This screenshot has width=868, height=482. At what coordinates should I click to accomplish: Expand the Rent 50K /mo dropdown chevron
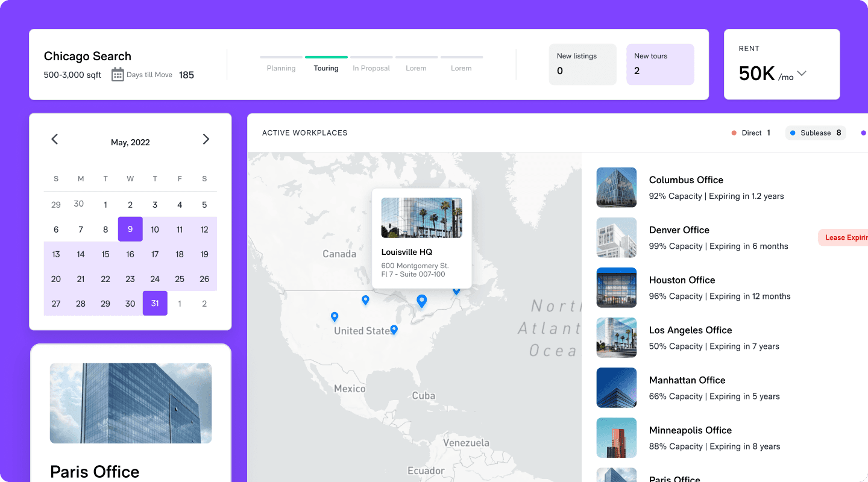802,74
